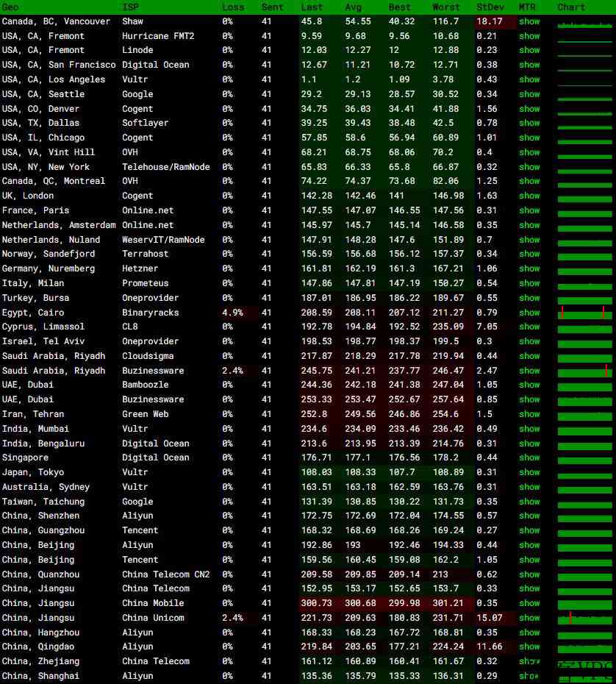Click show link for Japan, Tokyo row
The width and height of the screenshot is (616, 684).
click(529, 472)
